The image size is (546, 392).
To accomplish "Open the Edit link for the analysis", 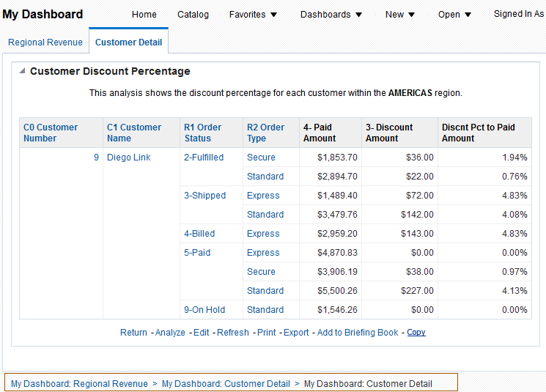I will 202,333.
